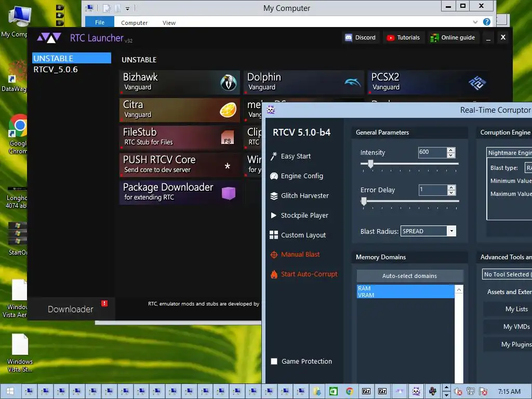
Task: Open the File tab in My Computer
Action: pos(100,22)
